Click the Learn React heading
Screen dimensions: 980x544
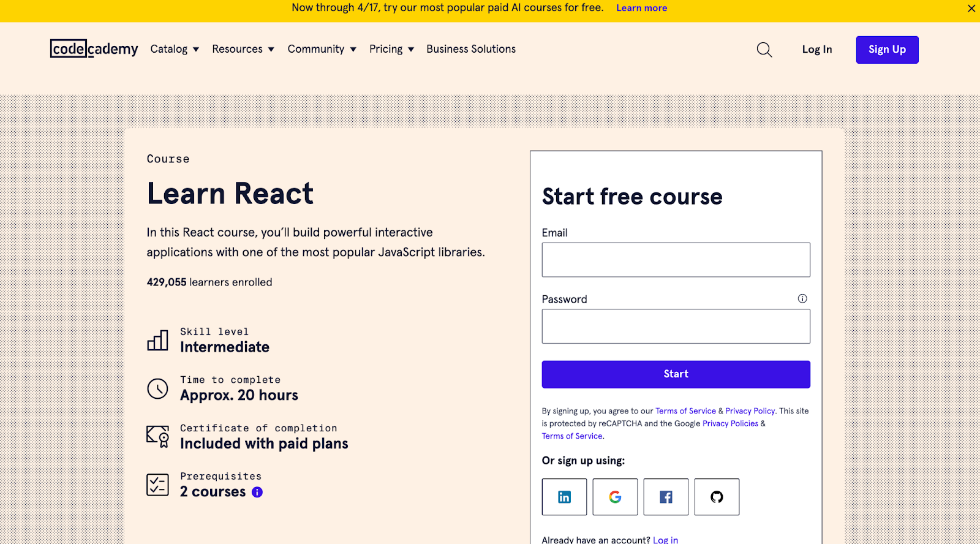[x=230, y=194]
